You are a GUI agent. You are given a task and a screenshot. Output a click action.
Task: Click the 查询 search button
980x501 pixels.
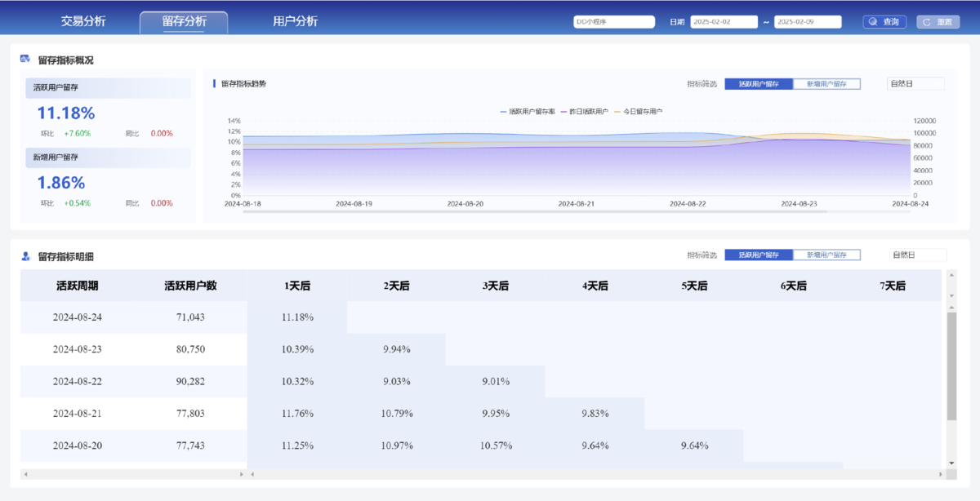[x=885, y=22]
